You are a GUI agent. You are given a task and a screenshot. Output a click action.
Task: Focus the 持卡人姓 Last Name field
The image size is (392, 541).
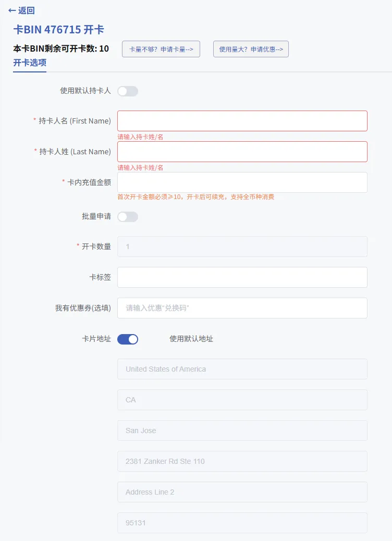pyautogui.click(x=242, y=152)
